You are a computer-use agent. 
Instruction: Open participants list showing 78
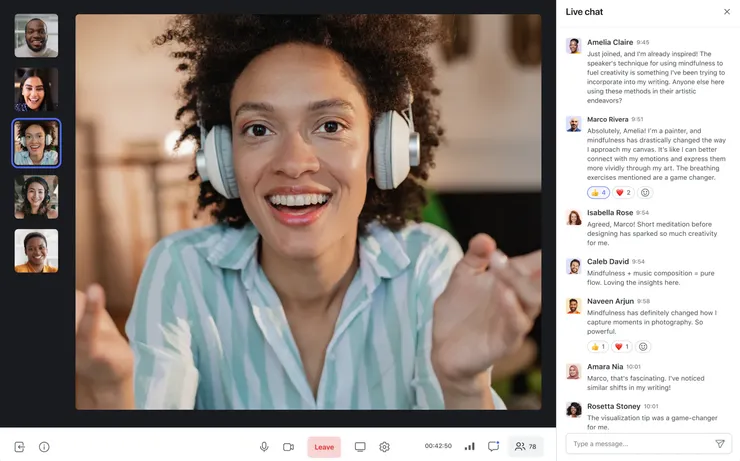[x=525, y=446]
